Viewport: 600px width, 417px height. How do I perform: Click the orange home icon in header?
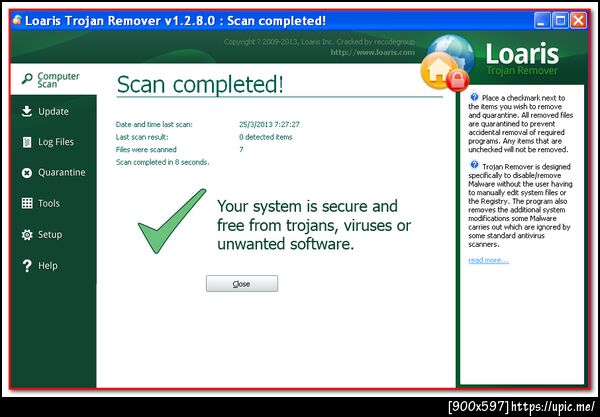click(x=438, y=70)
